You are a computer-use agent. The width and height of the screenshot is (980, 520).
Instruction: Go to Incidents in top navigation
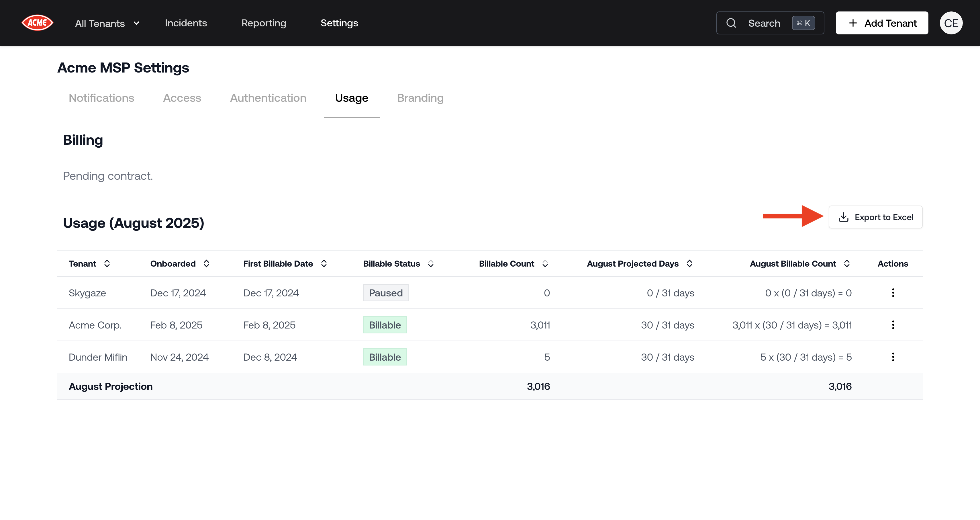pyautogui.click(x=186, y=23)
